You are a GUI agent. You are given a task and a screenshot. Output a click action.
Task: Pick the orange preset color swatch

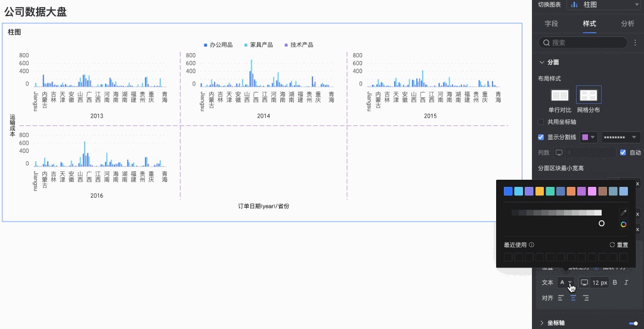pos(571,191)
